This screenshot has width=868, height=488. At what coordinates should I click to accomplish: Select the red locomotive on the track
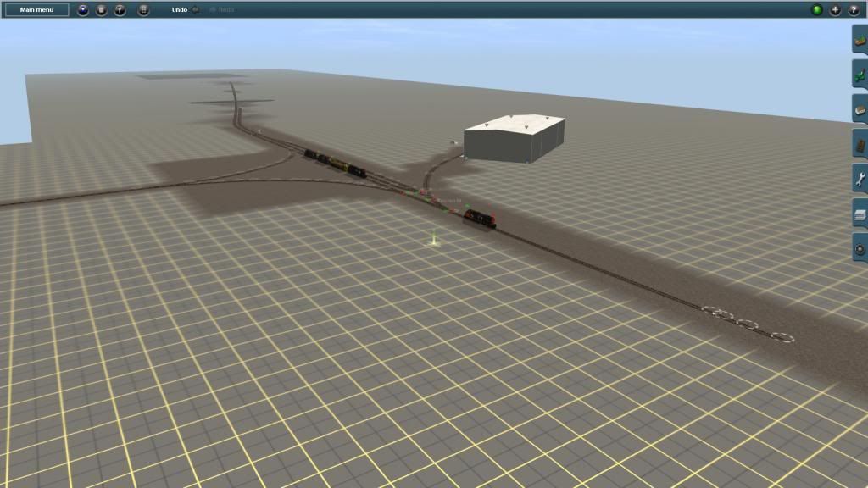[480, 219]
